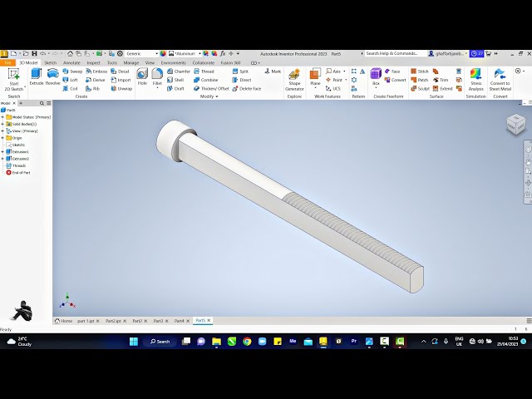Expand the Model States node
This screenshot has width=532, height=399.
click(2, 117)
